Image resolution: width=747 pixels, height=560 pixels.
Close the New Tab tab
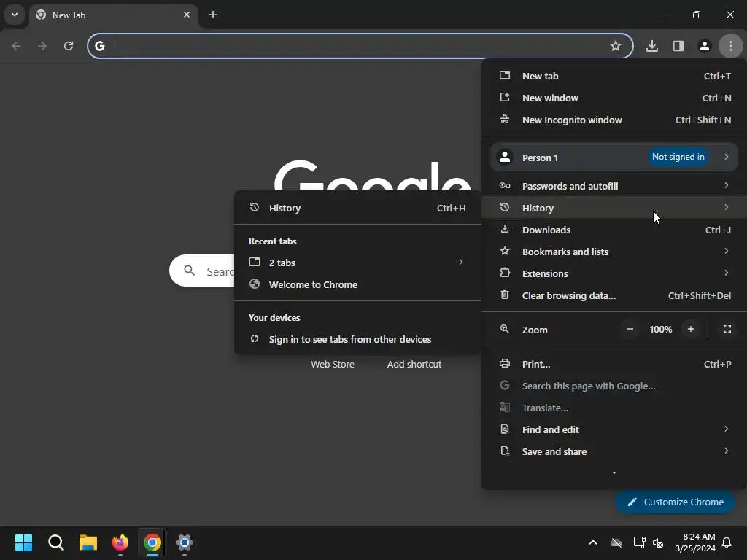click(186, 15)
